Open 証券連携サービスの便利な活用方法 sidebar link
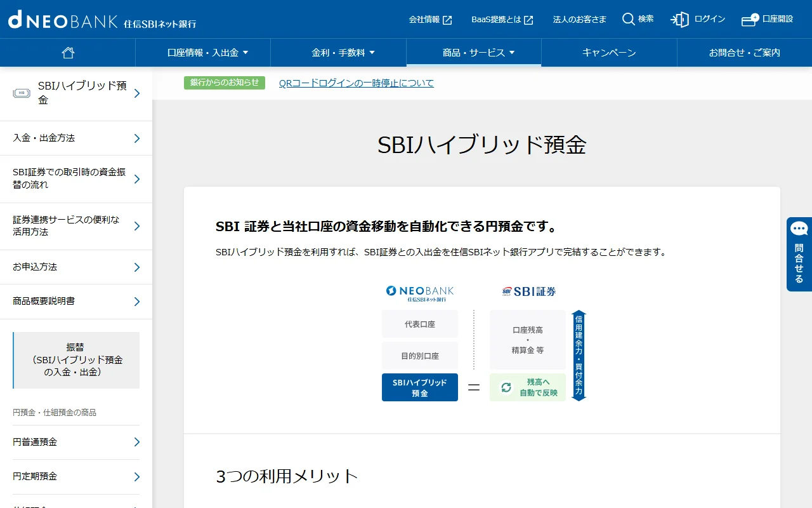Screen dimensions: 812x508 tap(76, 226)
